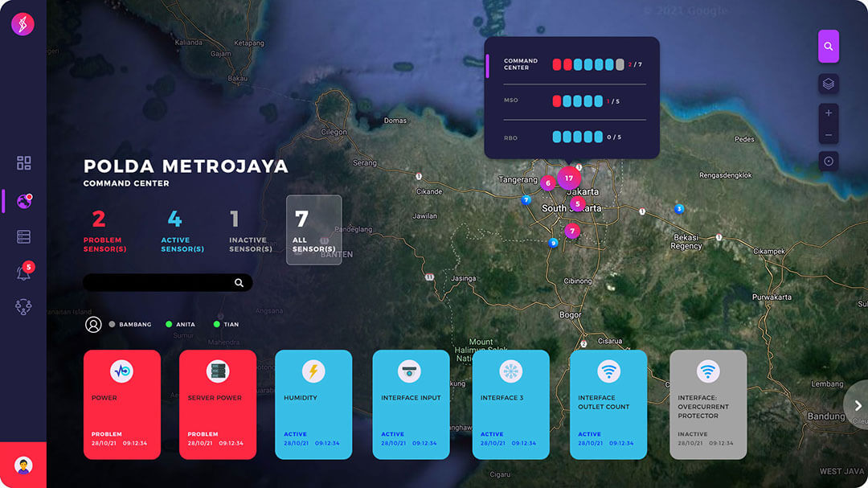Recenter the map with locate button

pyautogui.click(x=829, y=161)
